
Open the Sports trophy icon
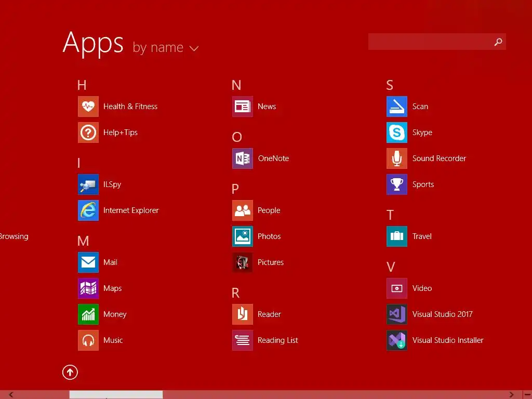397,184
